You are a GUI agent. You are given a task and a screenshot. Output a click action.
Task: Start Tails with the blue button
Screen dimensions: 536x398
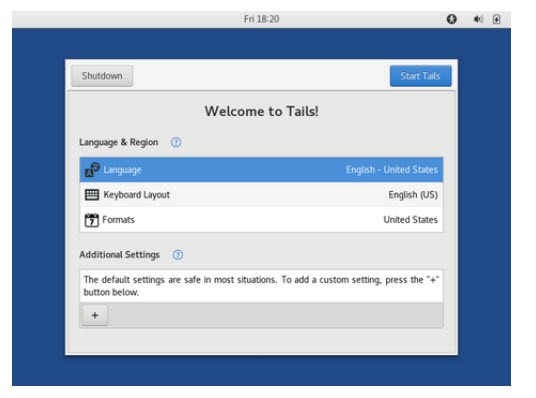click(420, 76)
